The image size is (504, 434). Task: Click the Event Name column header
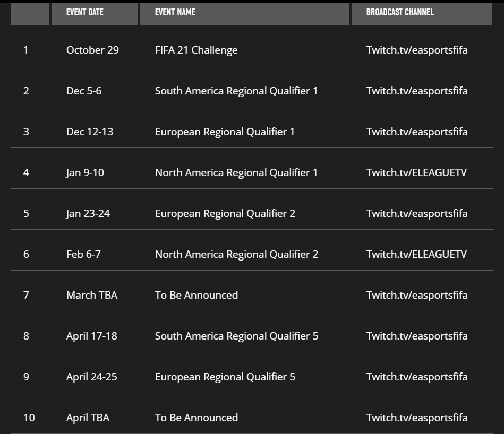(x=245, y=13)
